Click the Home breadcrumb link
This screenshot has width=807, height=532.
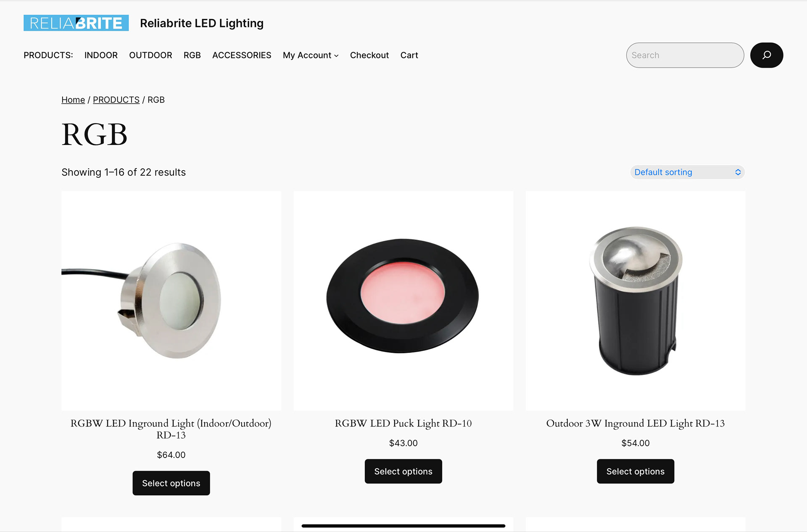point(73,100)
